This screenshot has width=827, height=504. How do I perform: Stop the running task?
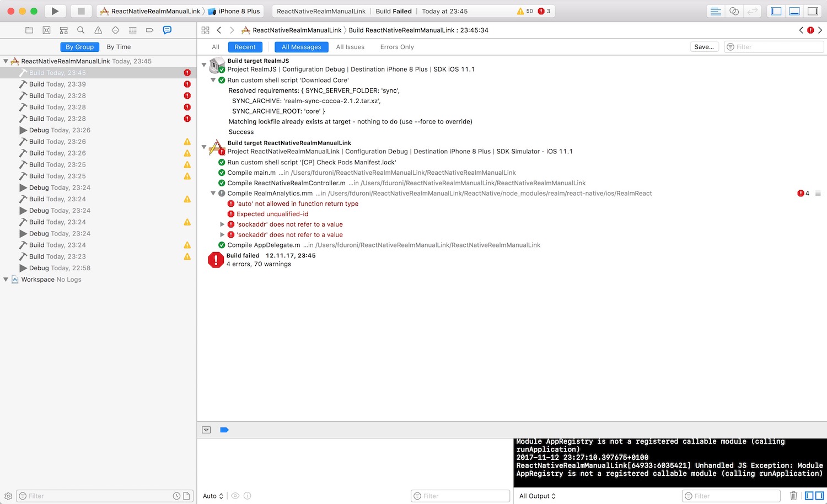pyautogui.click(x=81, y=11)
